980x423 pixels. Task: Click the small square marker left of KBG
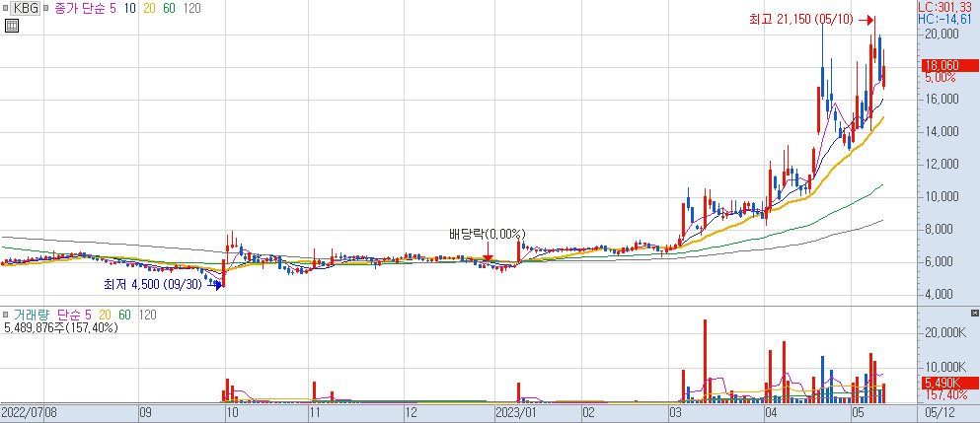point(6,9)
